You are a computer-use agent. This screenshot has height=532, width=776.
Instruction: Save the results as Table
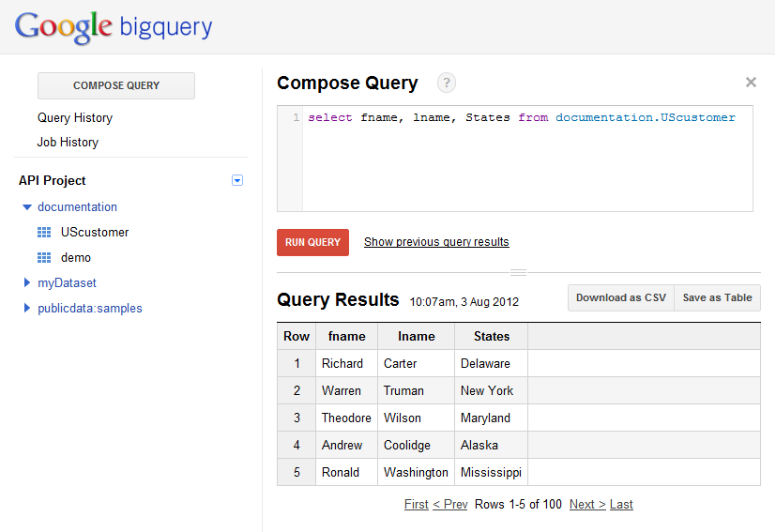pos(717,297)
